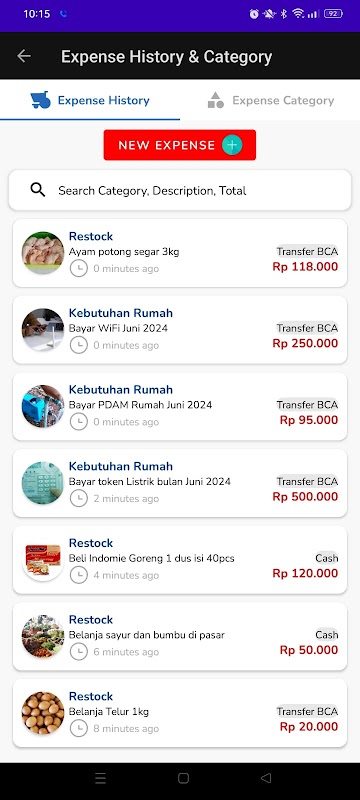Open the Belanja sayur dan bumbu entry
360x800 pixels.
click(180, 636)
